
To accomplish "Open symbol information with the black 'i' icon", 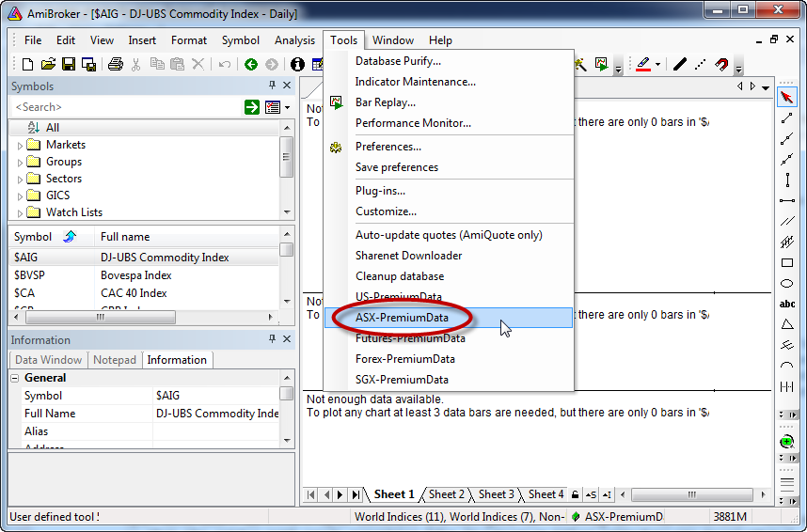I will click(297, 64).
